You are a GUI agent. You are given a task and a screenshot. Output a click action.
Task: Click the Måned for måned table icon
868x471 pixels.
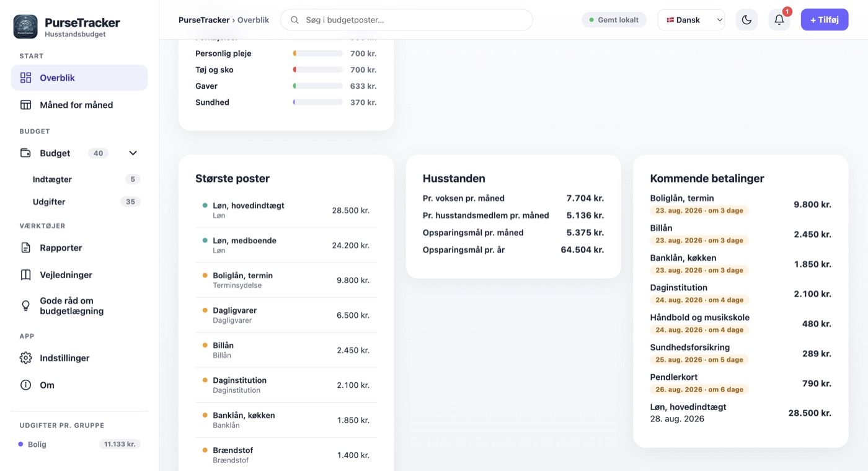[25, 105]
